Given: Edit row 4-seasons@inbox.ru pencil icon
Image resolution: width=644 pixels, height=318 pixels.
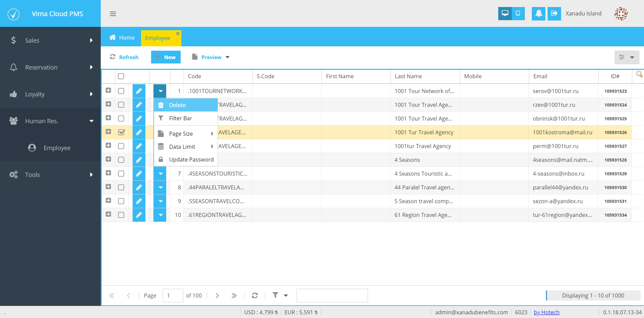Looking at the screenshot, I should [139, 174].
